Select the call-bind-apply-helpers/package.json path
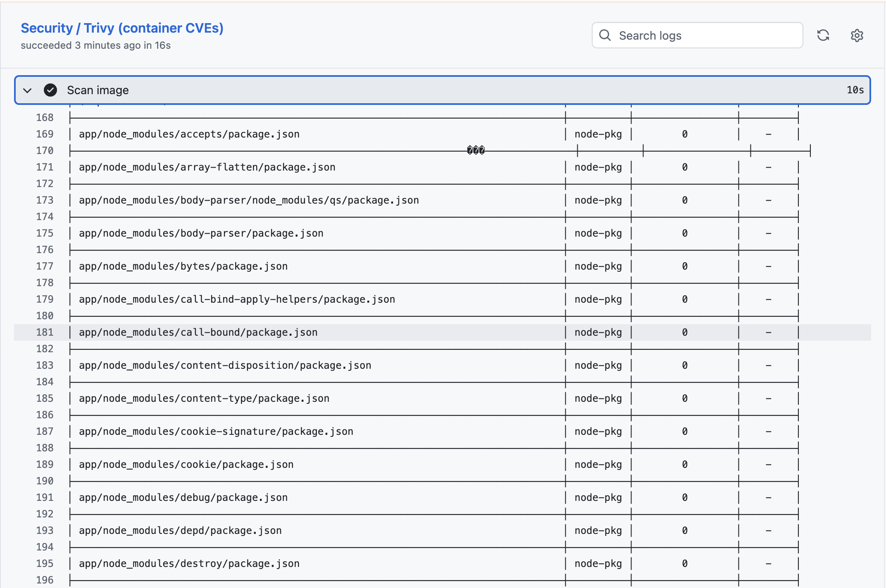This screenshot has height=588, width=886. coord(237,299)
